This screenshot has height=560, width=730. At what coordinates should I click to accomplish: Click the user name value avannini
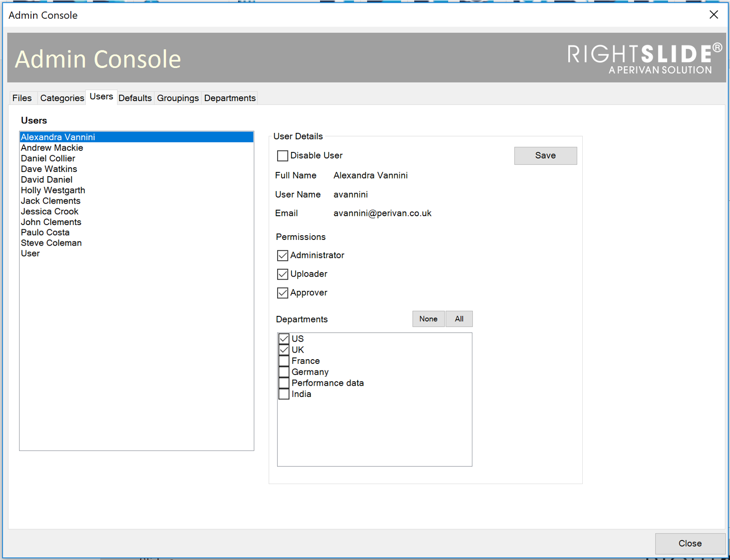pyautogui.click(x=350, y=195)
